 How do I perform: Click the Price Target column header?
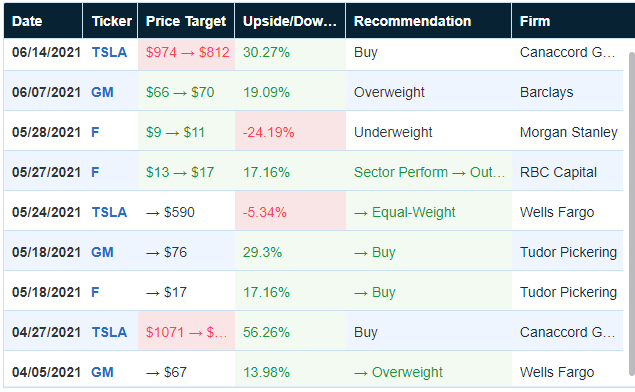click(186, 21)
